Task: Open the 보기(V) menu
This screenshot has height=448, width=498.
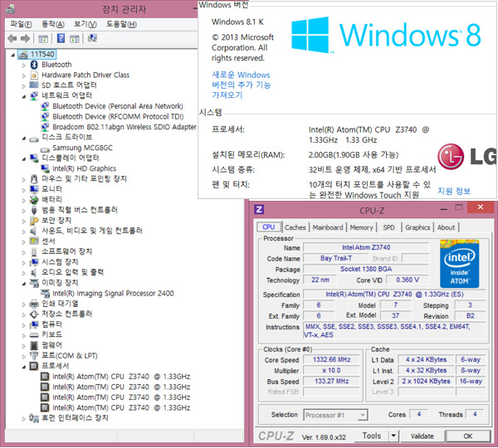Action: (85, 24)
